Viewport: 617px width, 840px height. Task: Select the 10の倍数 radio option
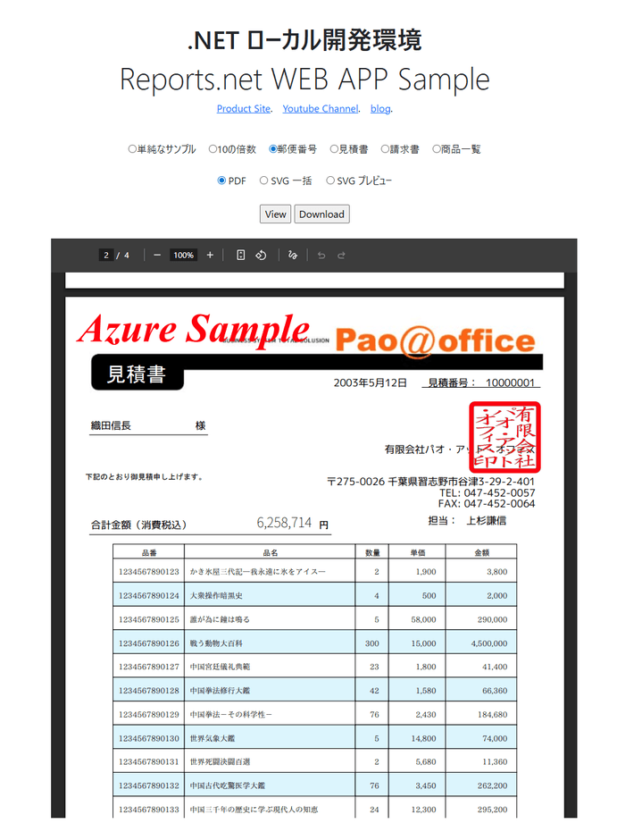(x=213, y=149)
